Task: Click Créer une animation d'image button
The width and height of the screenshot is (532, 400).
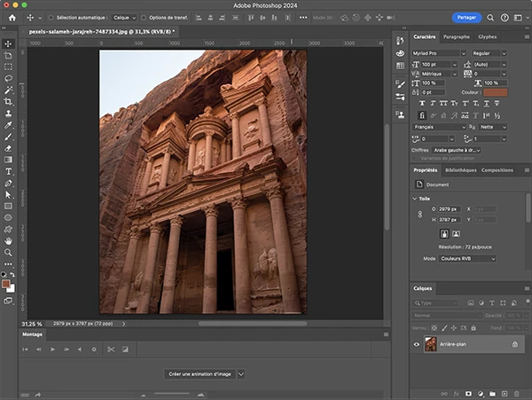Action: 199,374
